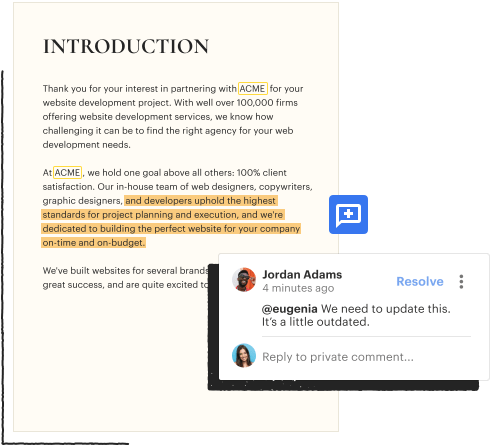Click the @eugenia mention in the comment

[x=289, y=309]
